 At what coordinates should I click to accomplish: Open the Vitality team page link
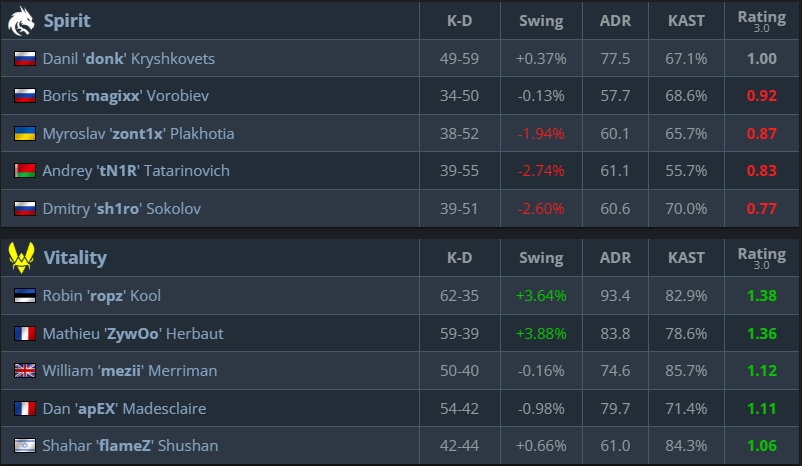(75, 258)
